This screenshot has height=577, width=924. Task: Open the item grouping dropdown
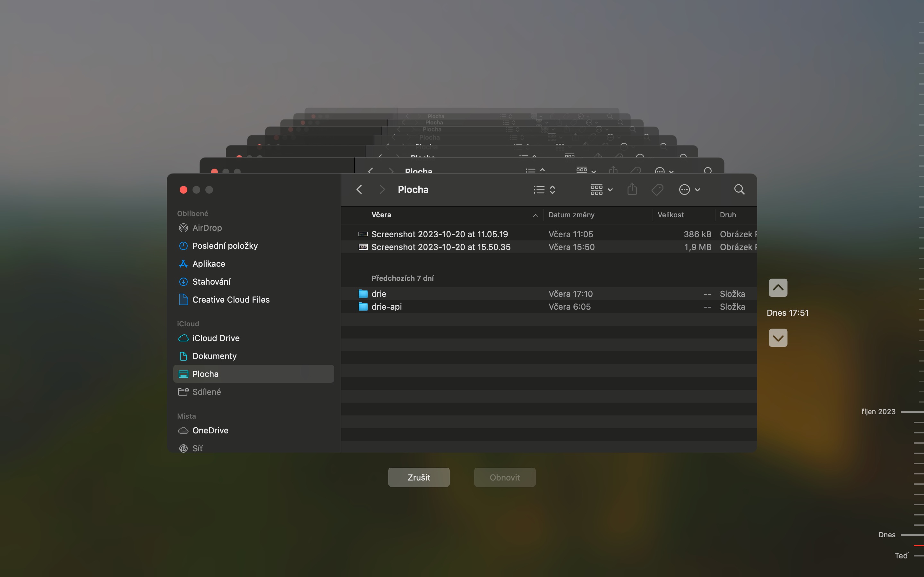click(x=600, y=189)
